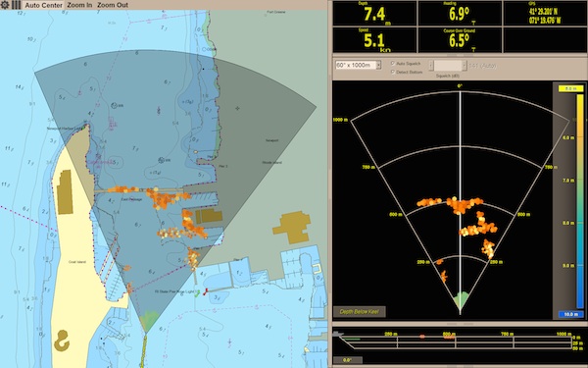Click the depth color scale bar
Image resolution: width=588 pixels, height=368 pixels.
(x=580, y=201)
